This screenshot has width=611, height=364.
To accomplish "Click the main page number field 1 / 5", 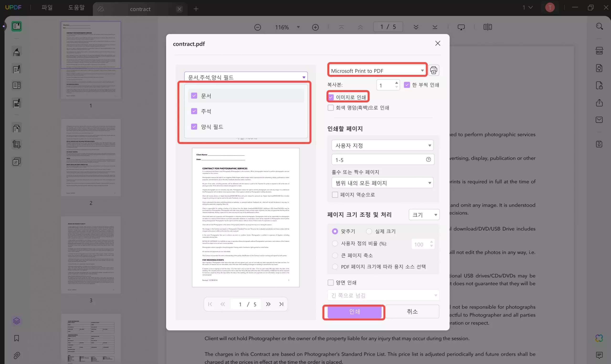I will pos(388,27).
